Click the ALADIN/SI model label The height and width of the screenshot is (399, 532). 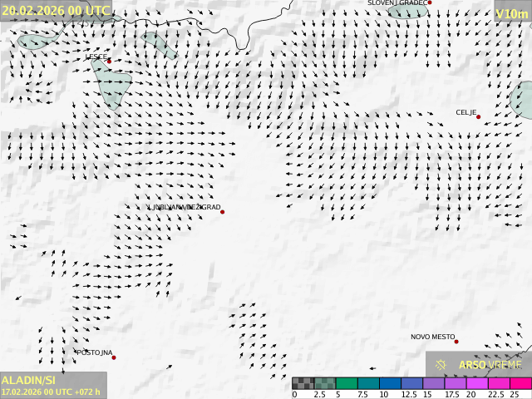[x=28, y=380]
